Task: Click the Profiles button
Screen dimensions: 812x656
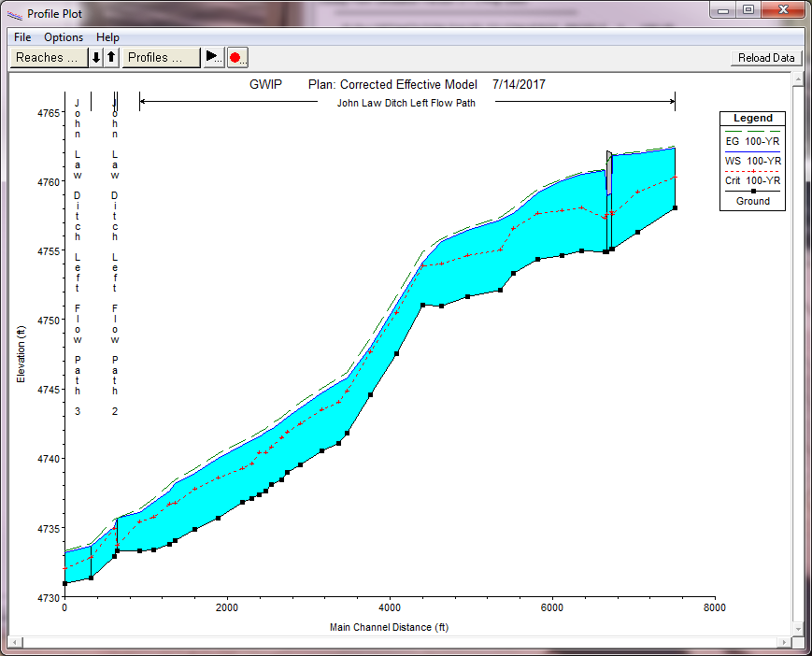Action: (x=161, y=57)
